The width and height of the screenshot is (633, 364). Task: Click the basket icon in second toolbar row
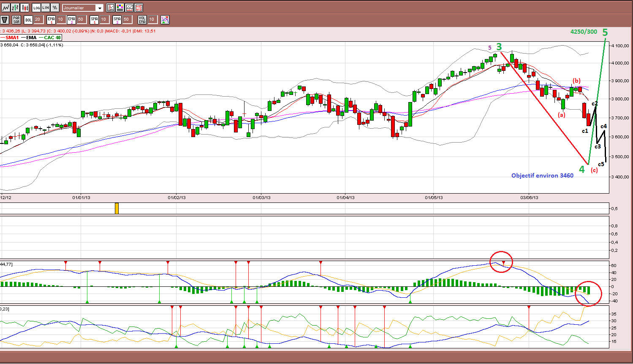click(x=5, y=19)
